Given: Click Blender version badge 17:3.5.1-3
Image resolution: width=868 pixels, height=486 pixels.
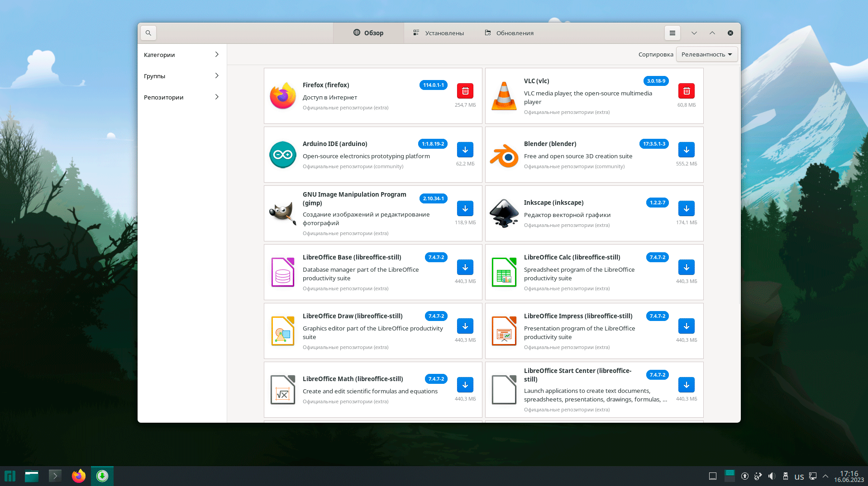Looking at the screenshot, I should (654, 144).
